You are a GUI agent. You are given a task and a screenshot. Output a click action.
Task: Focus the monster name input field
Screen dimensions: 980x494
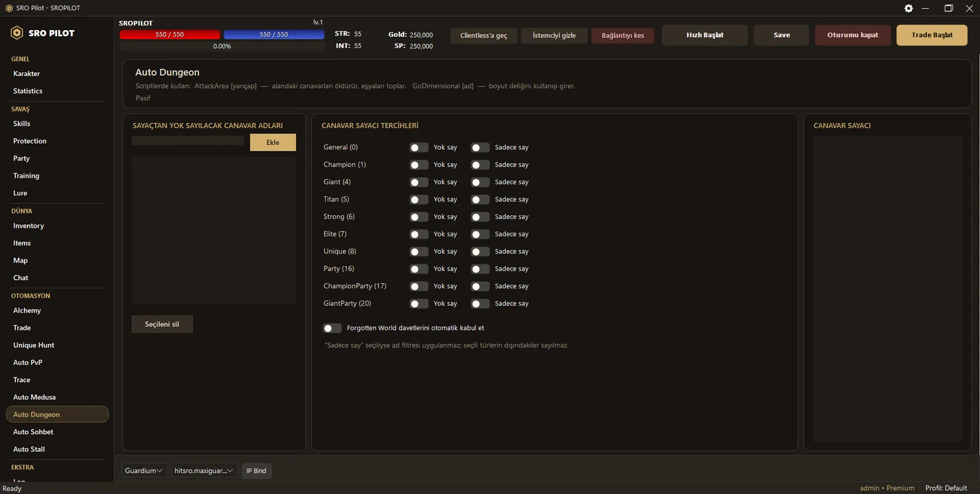pyautogui.click(x=187, y=141)
